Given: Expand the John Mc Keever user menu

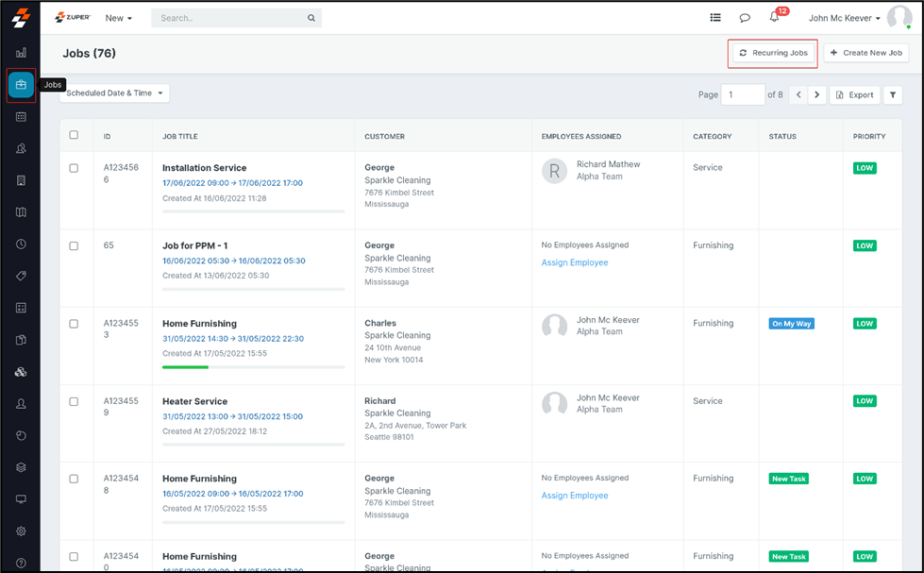Looking at the screenshot, I should (844, 18).
